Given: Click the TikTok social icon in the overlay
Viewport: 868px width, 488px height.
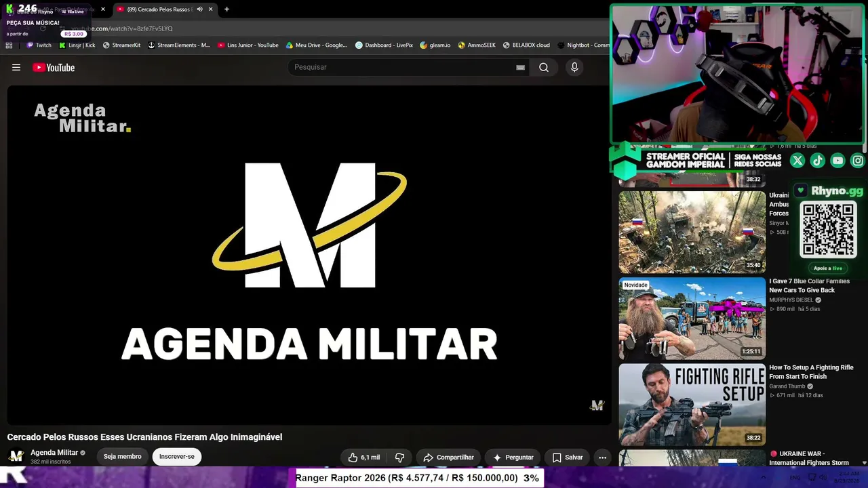Looking at the screenshot, I should click(818, 161).
